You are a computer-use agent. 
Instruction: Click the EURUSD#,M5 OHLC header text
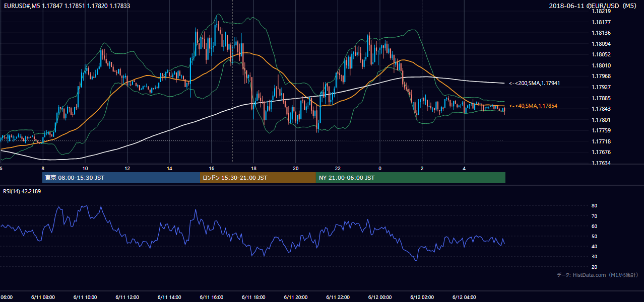(x=66, y=6)
